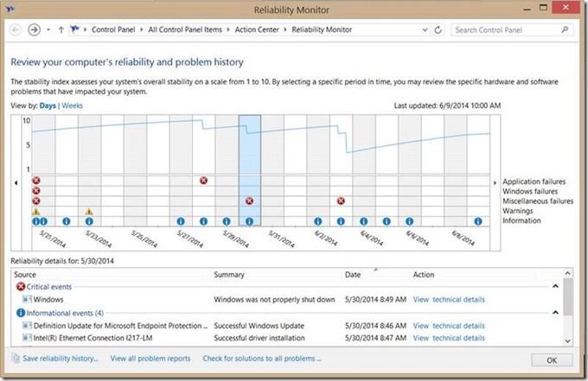Open Control Panel breadcrumb
The width and height of the screenshot is (588, 381).
[113, 29]
